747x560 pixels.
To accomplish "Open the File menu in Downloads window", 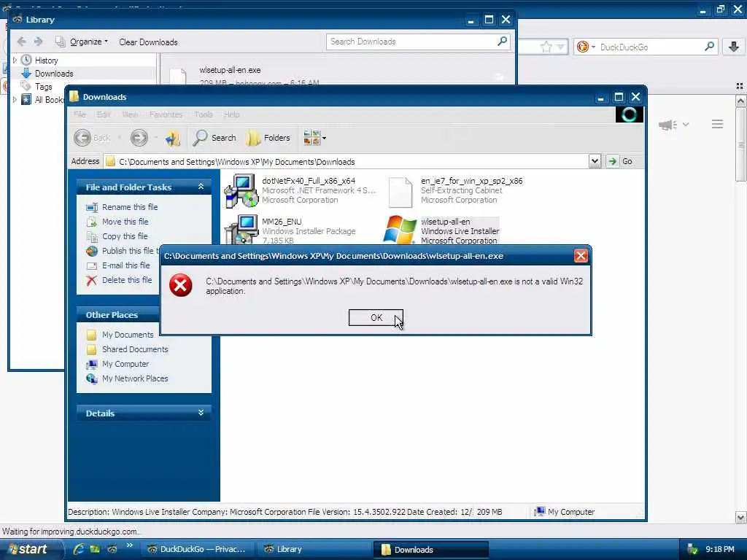I will (x=80, y=114).
